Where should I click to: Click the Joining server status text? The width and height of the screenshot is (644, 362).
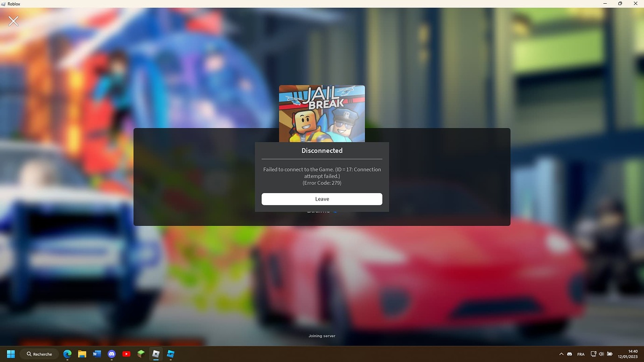tap(322, 336)
